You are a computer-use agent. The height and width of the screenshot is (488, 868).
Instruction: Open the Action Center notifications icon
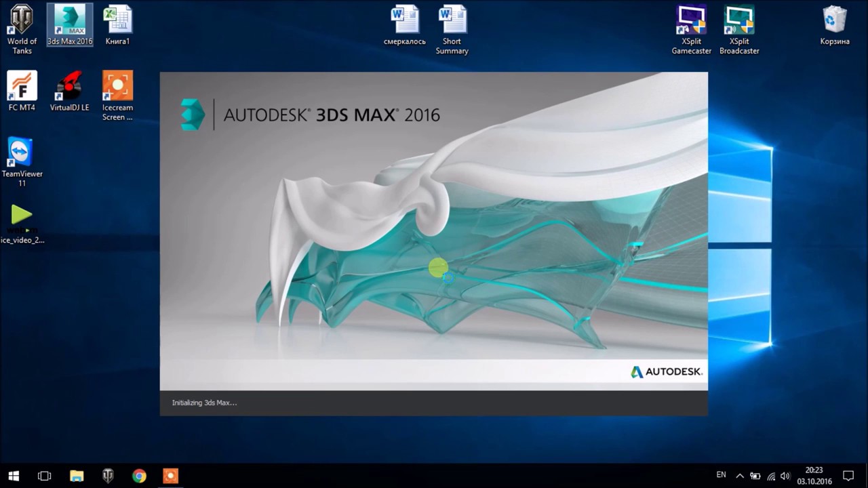[848, 476]
